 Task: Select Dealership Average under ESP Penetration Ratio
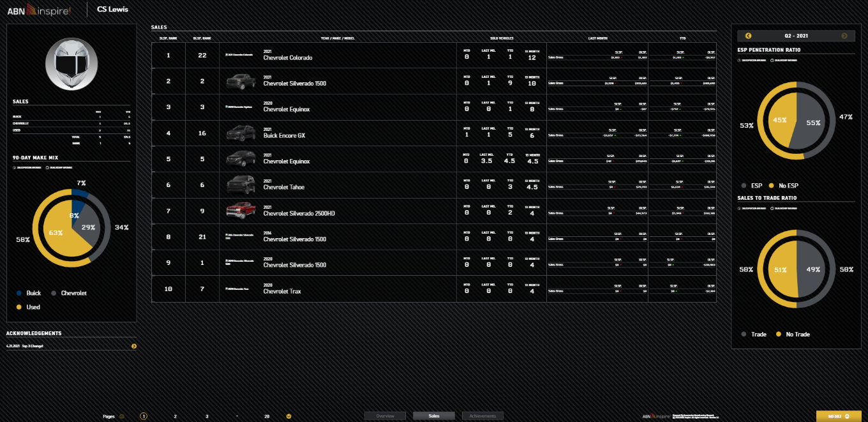783,61
